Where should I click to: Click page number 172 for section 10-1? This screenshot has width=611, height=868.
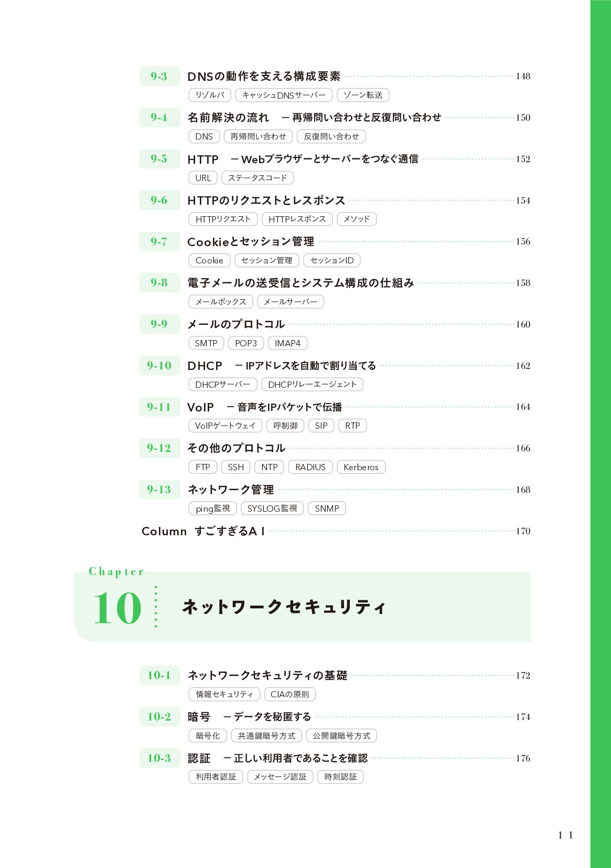(523, 675)
